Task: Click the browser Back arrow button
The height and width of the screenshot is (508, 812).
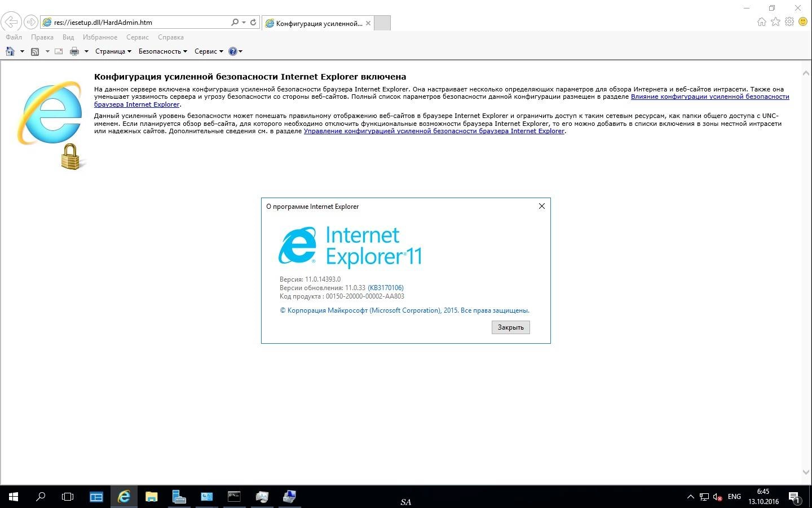Action: coord(11,22)
